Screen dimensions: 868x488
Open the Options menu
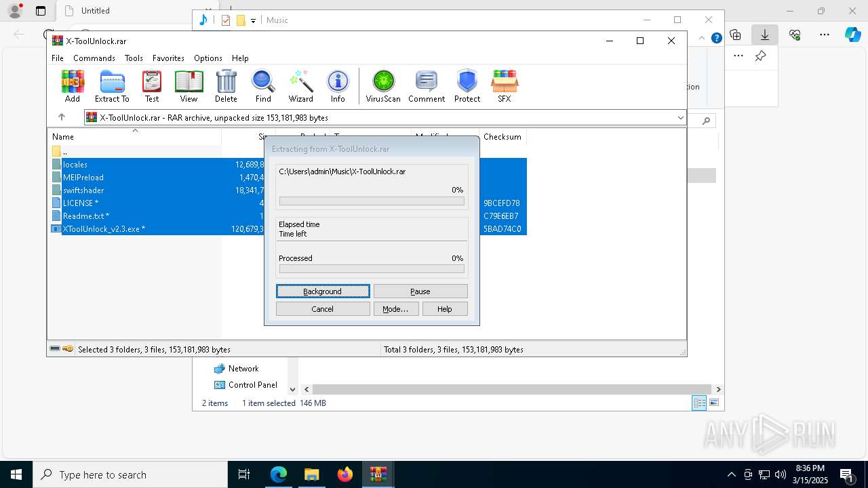[208, 58]
